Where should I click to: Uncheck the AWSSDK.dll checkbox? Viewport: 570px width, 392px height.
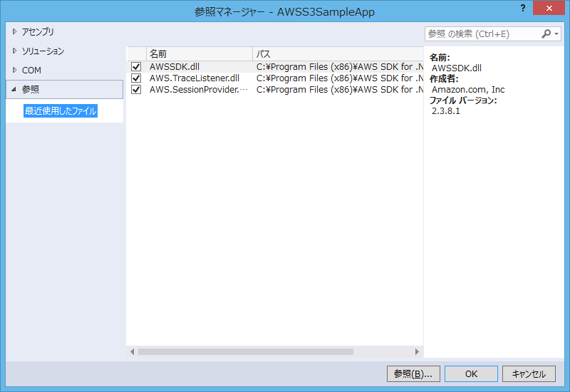coord(136,66)
